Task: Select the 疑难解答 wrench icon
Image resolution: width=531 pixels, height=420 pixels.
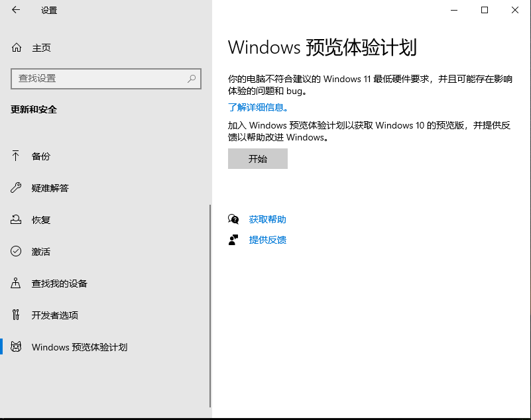Action: [15, 188]
